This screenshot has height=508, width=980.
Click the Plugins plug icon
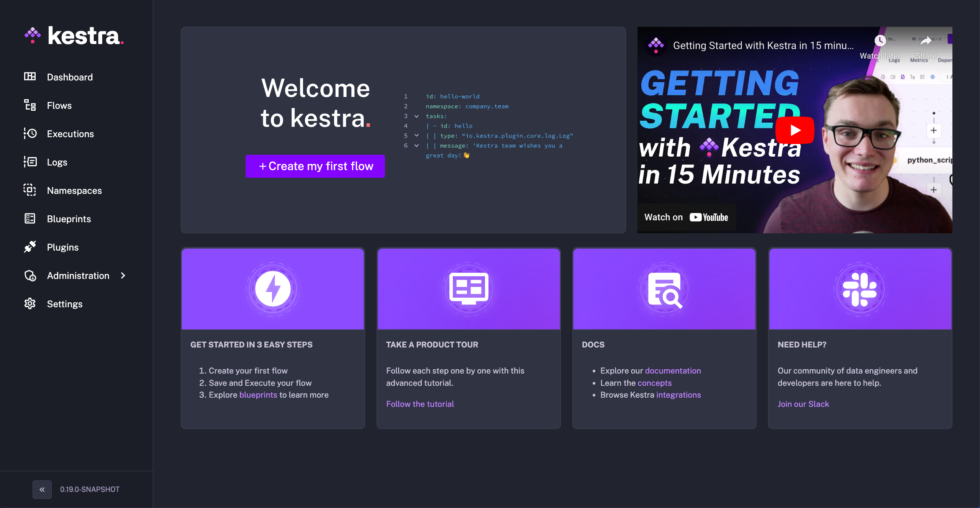(30, 247)
